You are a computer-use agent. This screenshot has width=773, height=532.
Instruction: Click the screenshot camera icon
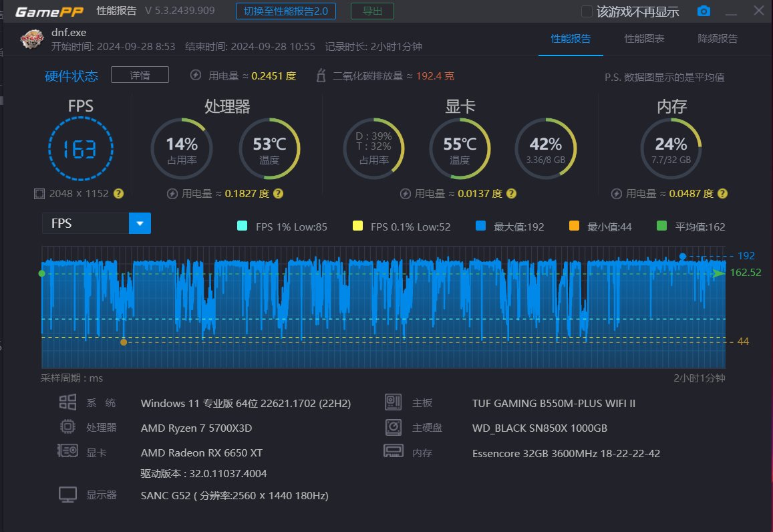704,11
